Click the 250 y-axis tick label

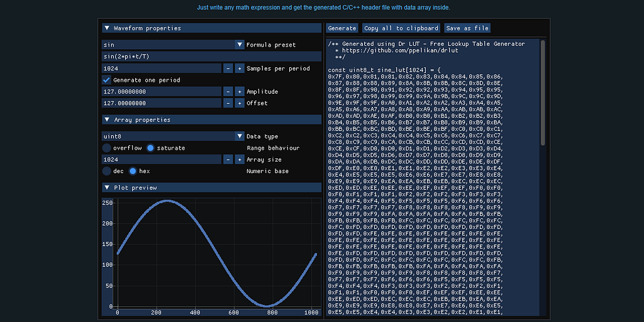click(108, 203)
